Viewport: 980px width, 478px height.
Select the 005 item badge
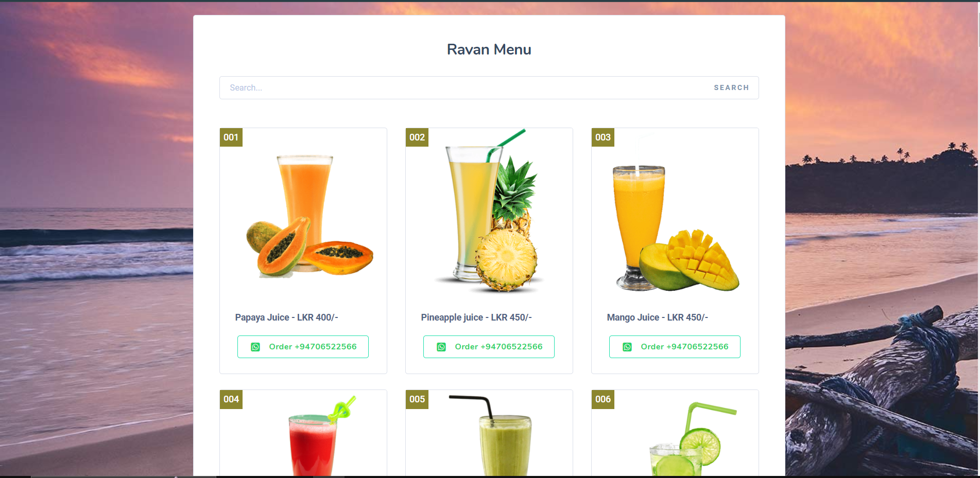[x=417, y=399]
